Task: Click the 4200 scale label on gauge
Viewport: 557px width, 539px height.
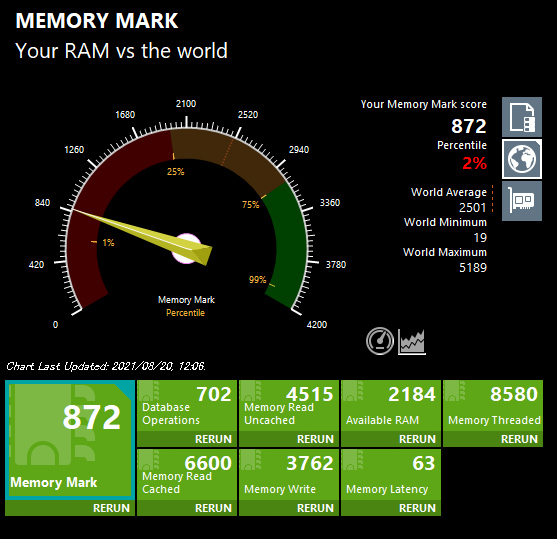Action: click(317, 324)
